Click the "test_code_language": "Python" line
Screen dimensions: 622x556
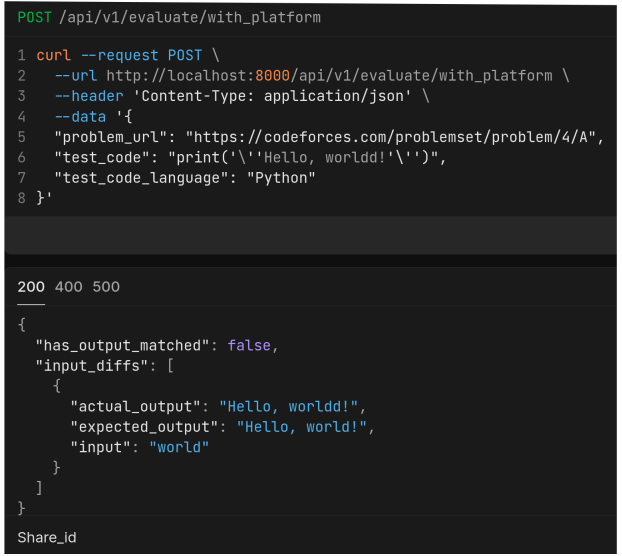185,178
